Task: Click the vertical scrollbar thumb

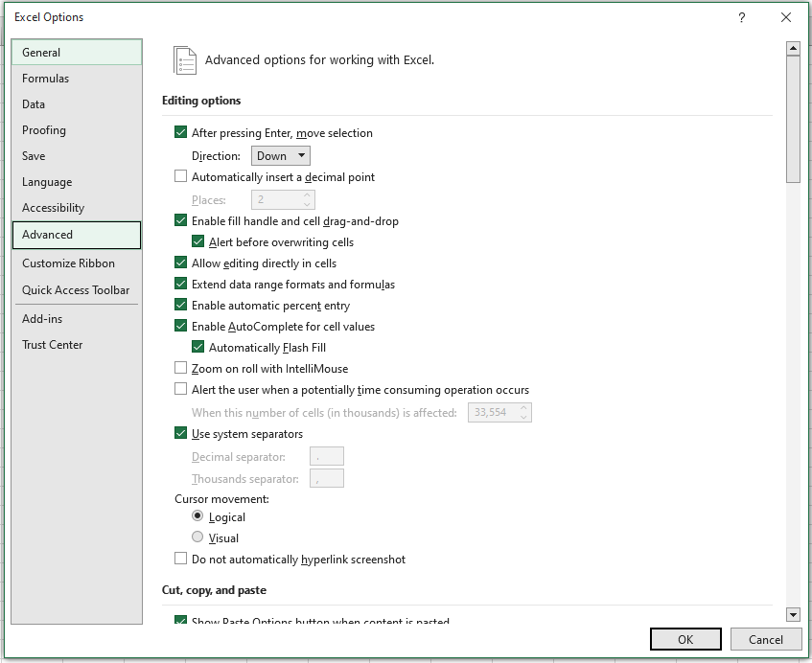Action: 793,119
